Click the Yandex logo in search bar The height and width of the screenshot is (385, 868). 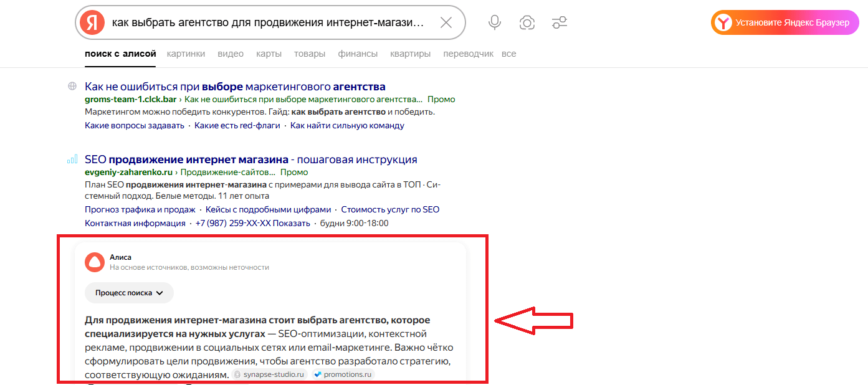click(92, 23)
